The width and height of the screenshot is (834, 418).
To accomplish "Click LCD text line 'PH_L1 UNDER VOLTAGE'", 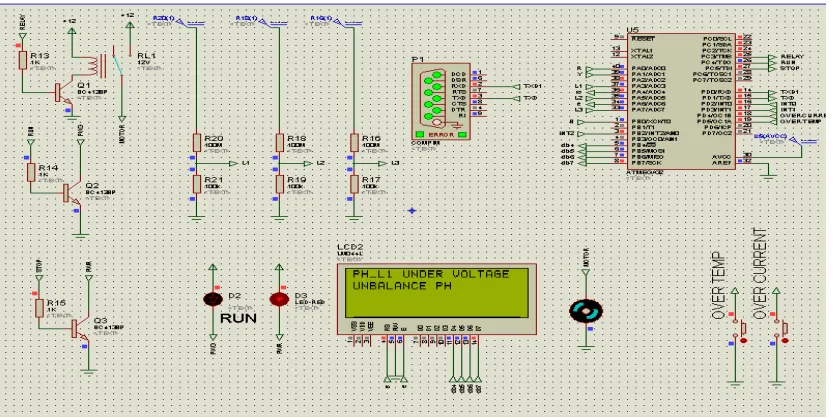I will coord(431,274).
